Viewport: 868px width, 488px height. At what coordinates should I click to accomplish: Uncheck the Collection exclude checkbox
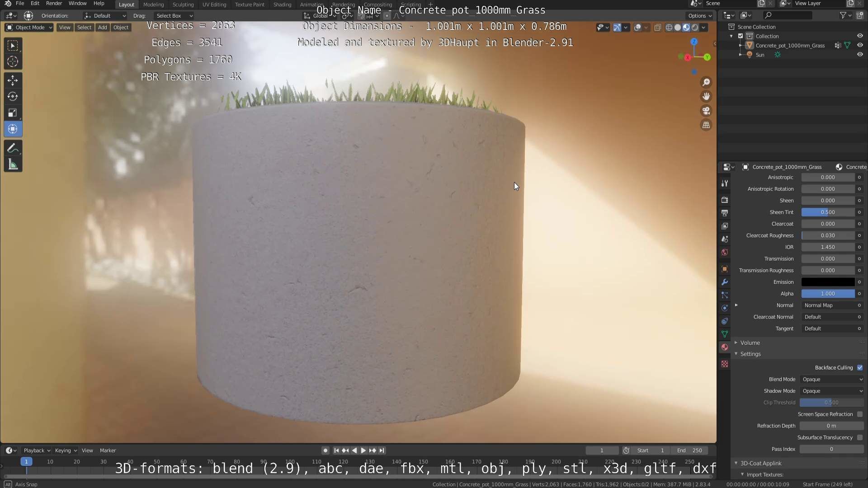[741, 36]
